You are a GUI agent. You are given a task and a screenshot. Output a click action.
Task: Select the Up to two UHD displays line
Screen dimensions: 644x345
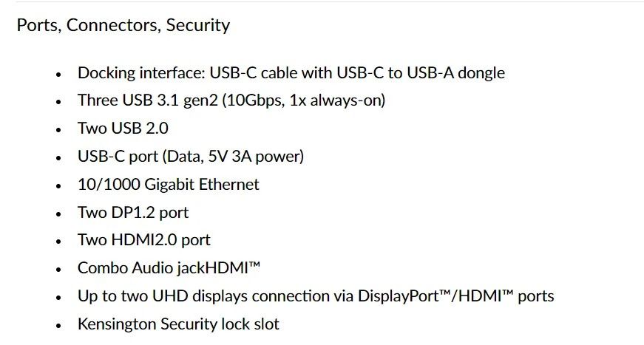pyautogui.click(x=316, y=296)
